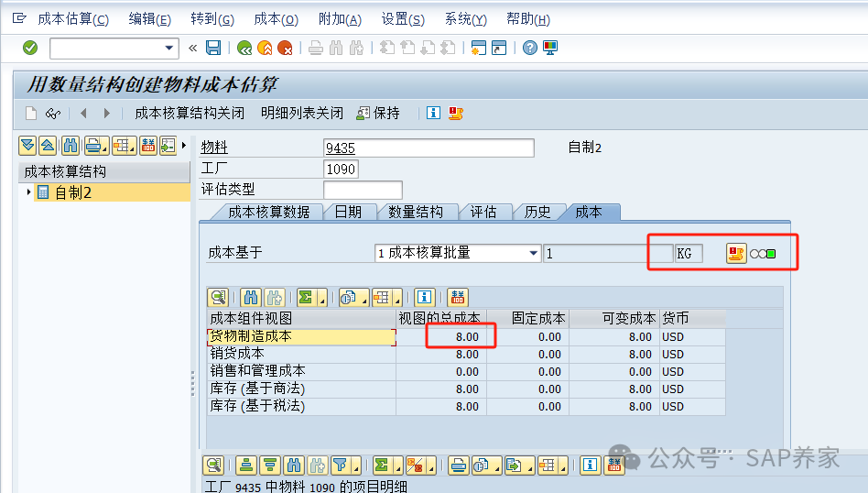868x493 pixels.
Task: Open the 成本基于 costing lot size dropdown
Action: click(x=533, y=253)
